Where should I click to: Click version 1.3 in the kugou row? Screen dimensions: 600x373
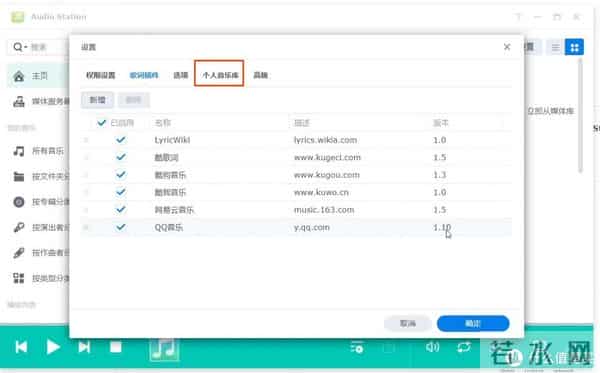440,175
